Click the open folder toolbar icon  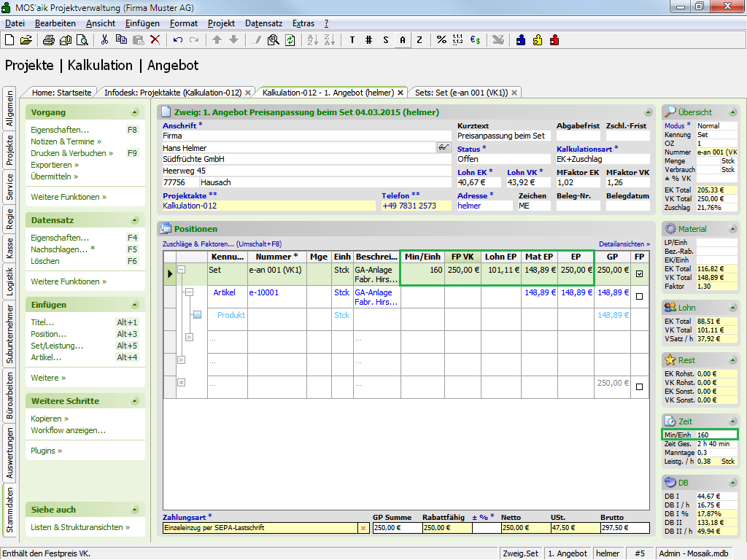pyautogui.click(x=26, y=40)
